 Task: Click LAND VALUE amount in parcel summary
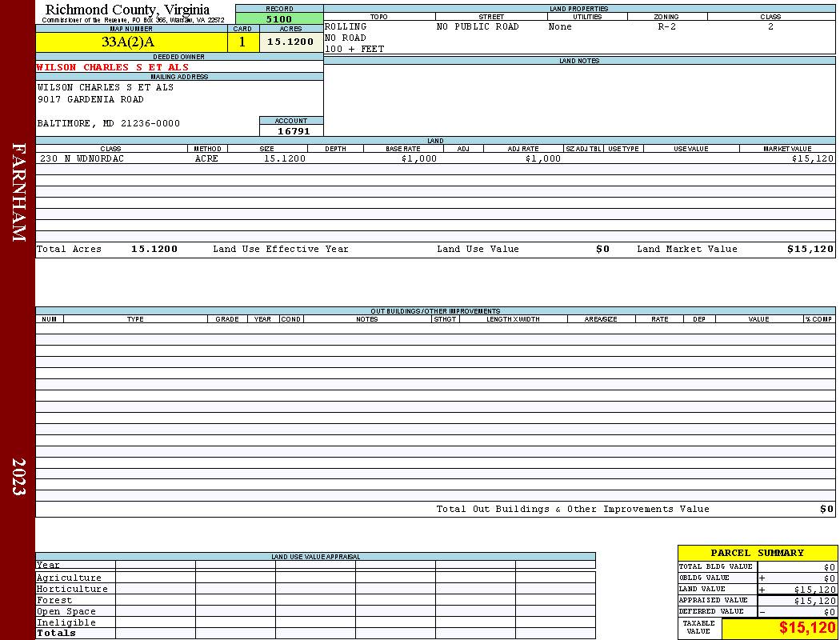tap(814, 590)
